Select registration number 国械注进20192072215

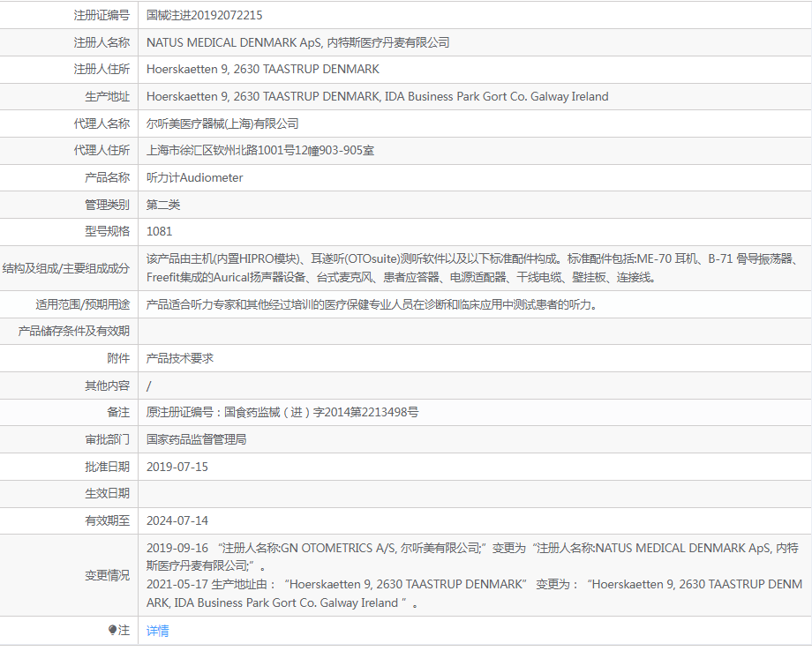point(205,16)
